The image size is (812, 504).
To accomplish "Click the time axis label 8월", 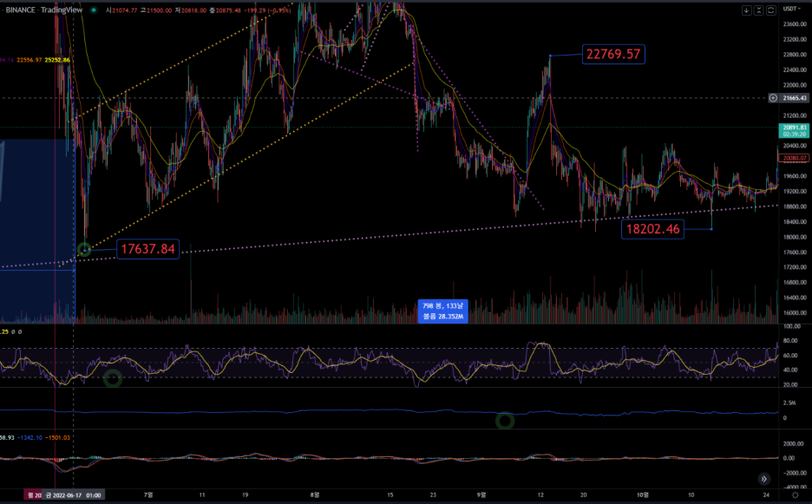I will tap(314, 495).
